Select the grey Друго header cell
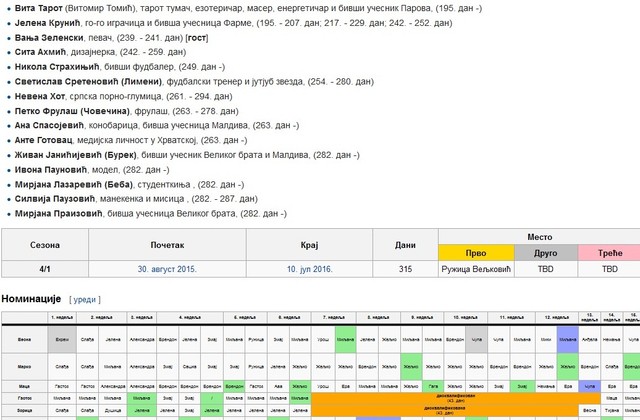This screenshot has width=640, height=420. [x=546, y=253]
